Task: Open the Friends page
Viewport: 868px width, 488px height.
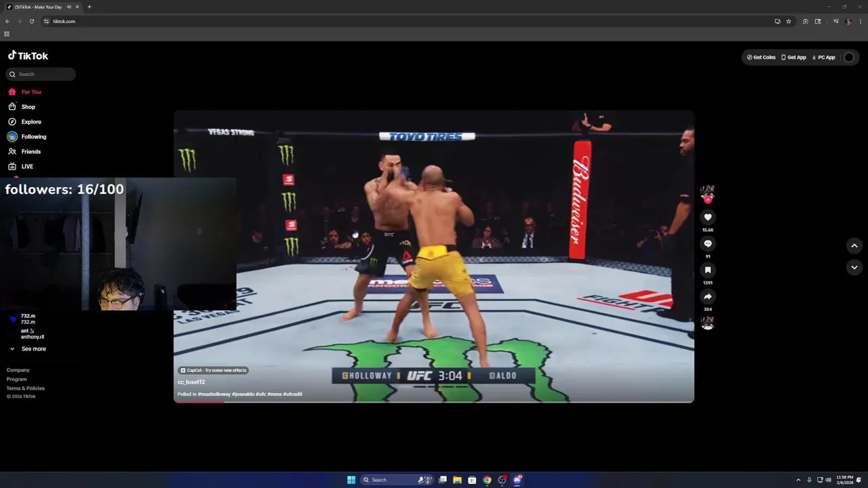Action: (x=24, y=151)
